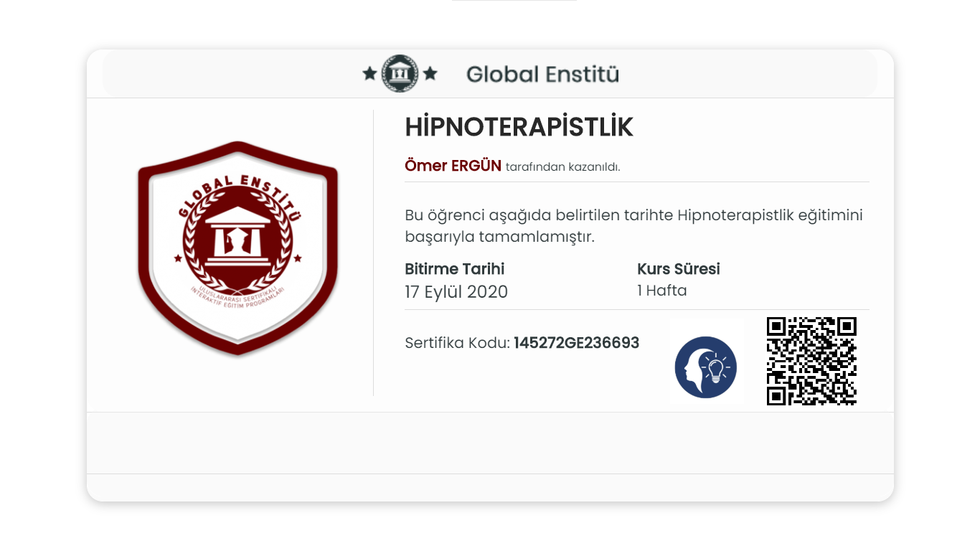Click the name Ömer ERGÜN

coord(453,166)
